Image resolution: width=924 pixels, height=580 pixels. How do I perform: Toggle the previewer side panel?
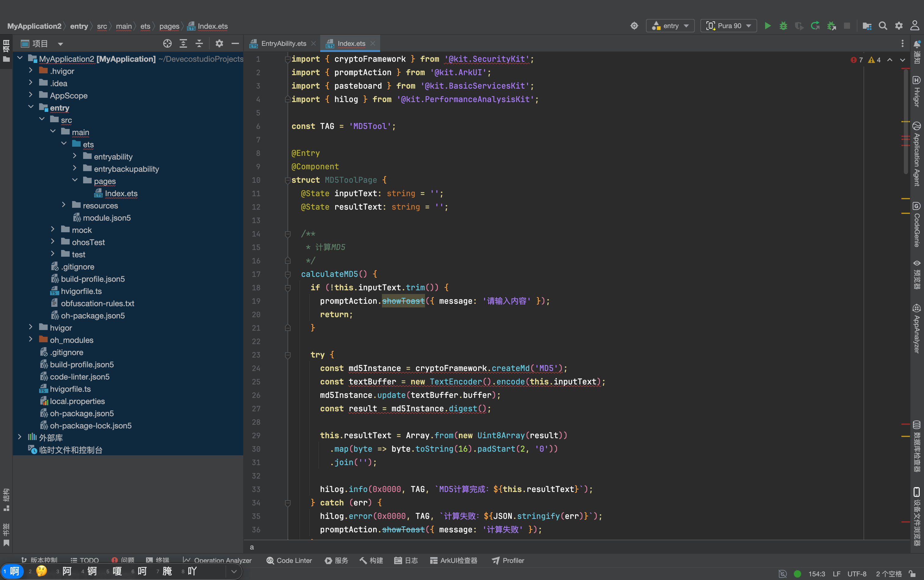point(917,274)
